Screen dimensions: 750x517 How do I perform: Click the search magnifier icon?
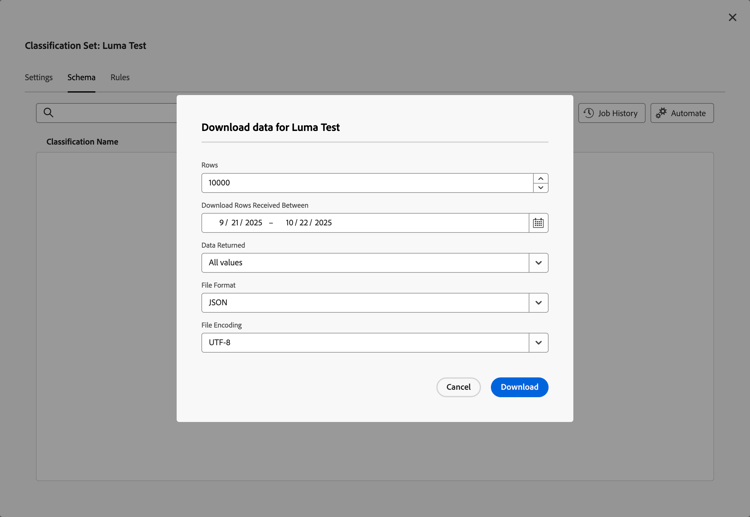48,113
